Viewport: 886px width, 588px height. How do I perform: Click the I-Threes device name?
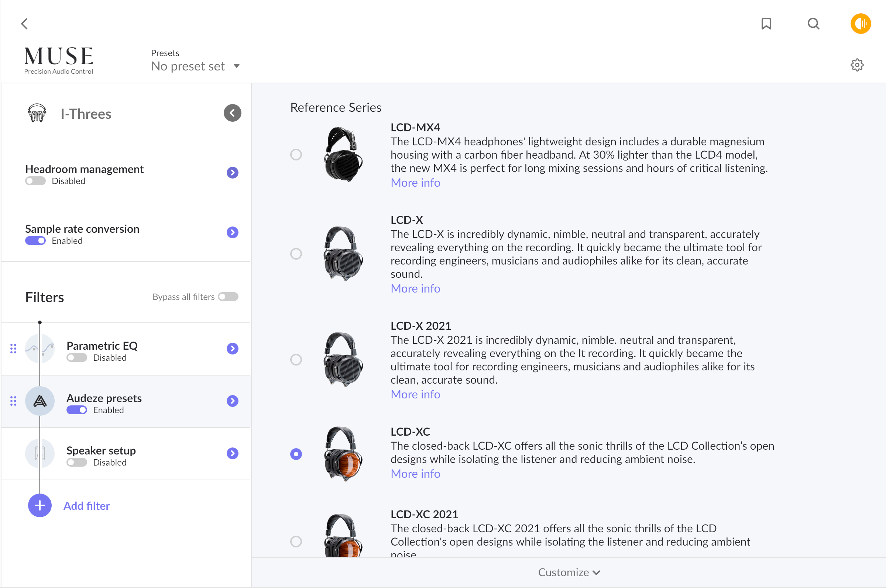click(86, 114)
